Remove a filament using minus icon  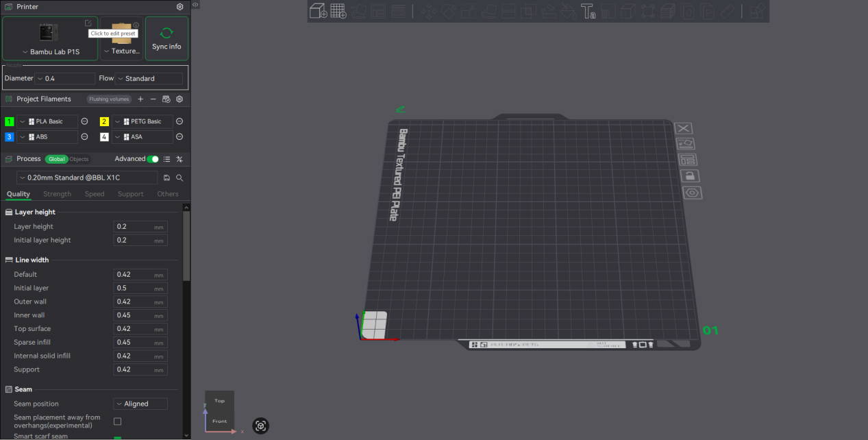[153, 99]
